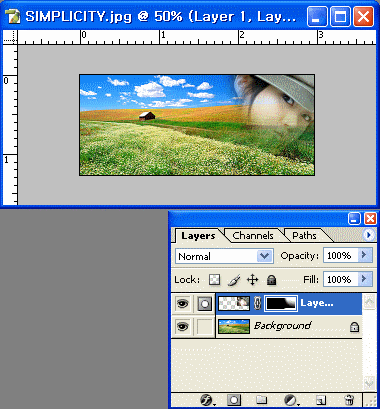Select the Background layer thumbnail
This screenshot has height=409, width=380.
[234, 326]
